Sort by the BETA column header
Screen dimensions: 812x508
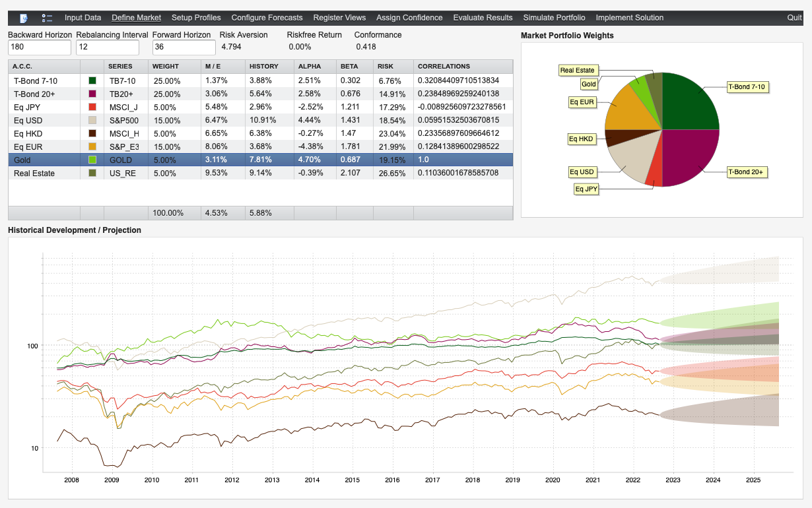coord(355,67)
